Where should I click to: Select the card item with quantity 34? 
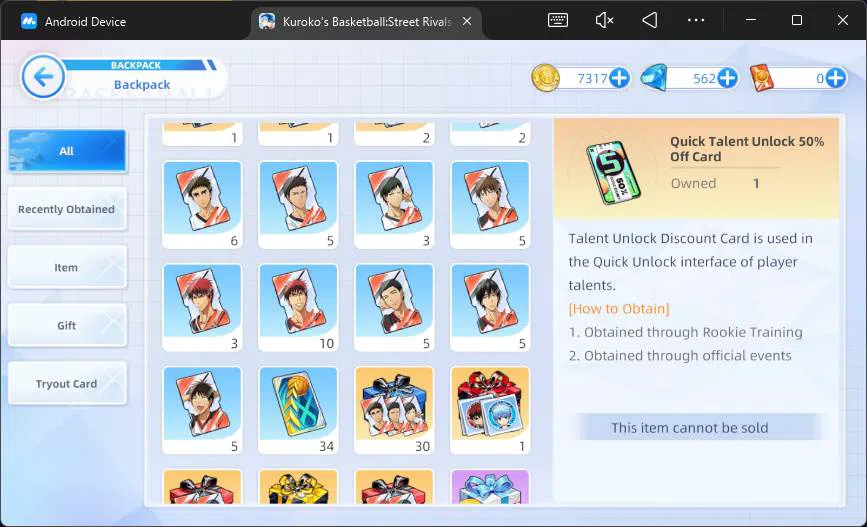(299, 410)
